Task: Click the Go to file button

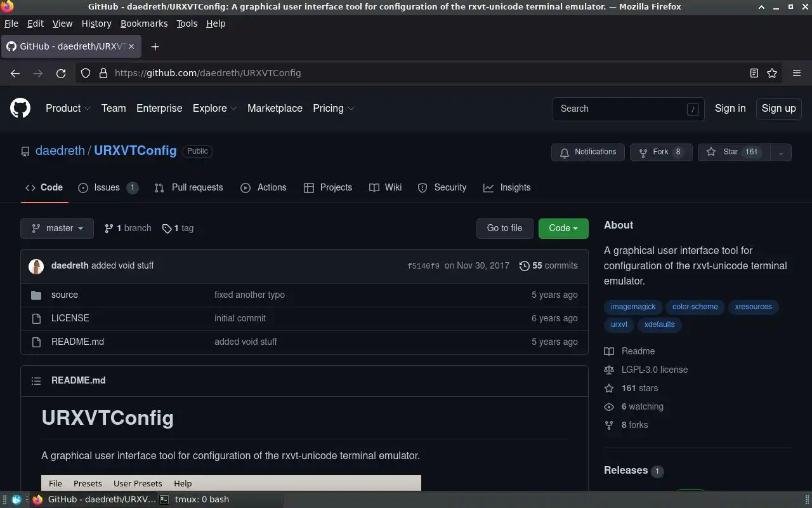Action: click(505, 229)
